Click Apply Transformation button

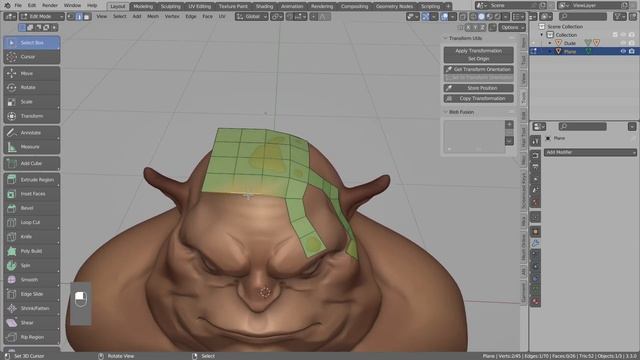(x=478, y=51)
